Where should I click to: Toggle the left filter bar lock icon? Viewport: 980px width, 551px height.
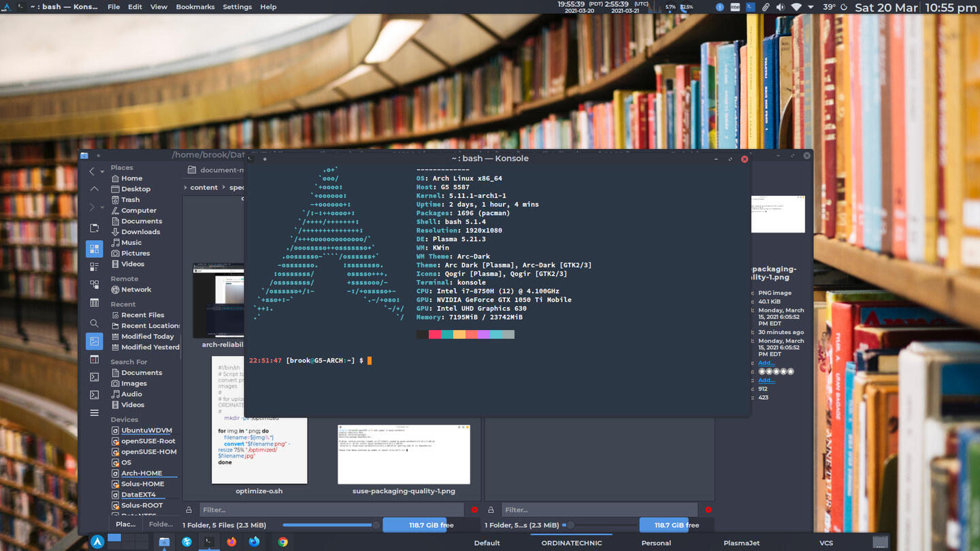pos(189,510)
